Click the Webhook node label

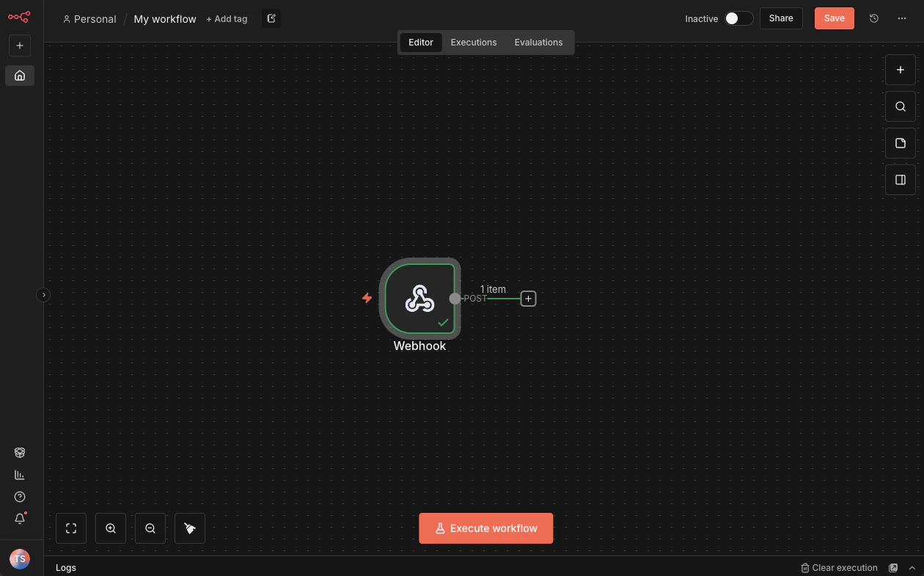[x=419, y=346]
